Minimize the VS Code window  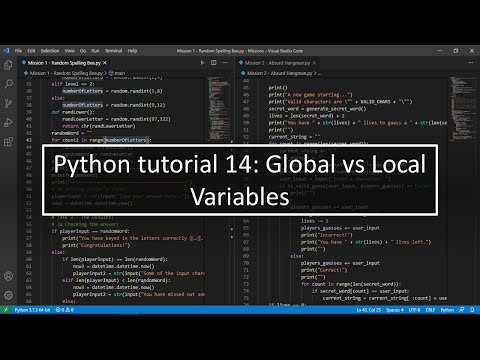coord(440,51)
